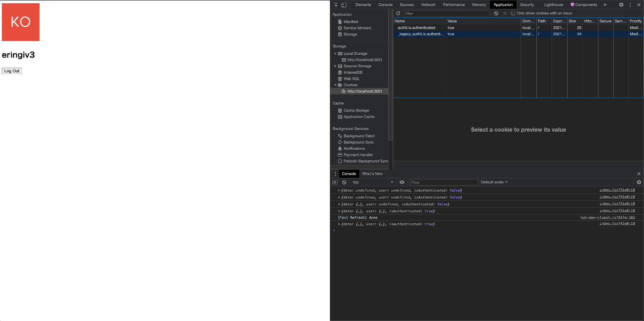Open console settings gear
This screenshot has width=644, height=321.
[x=639, y=182]
